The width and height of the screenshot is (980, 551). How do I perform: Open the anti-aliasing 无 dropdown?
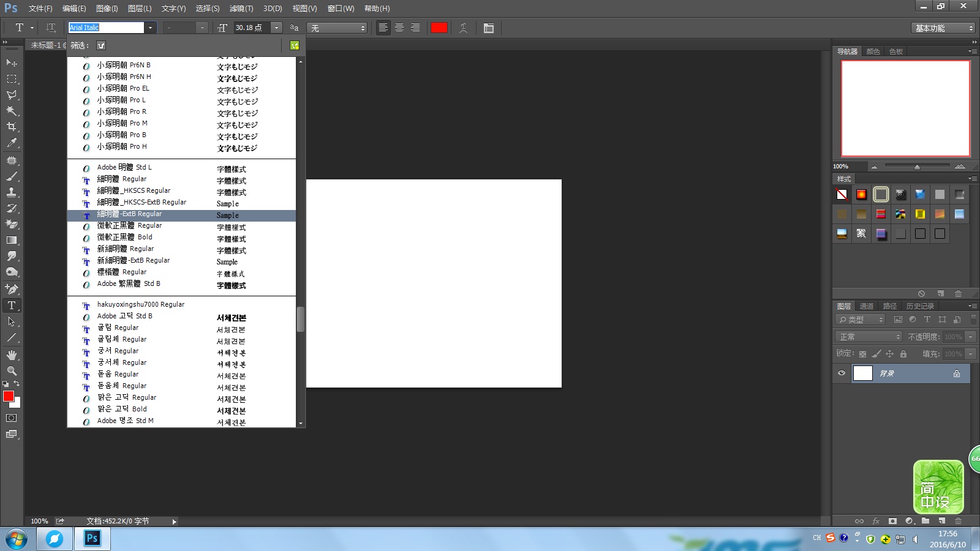pos(337,28)
